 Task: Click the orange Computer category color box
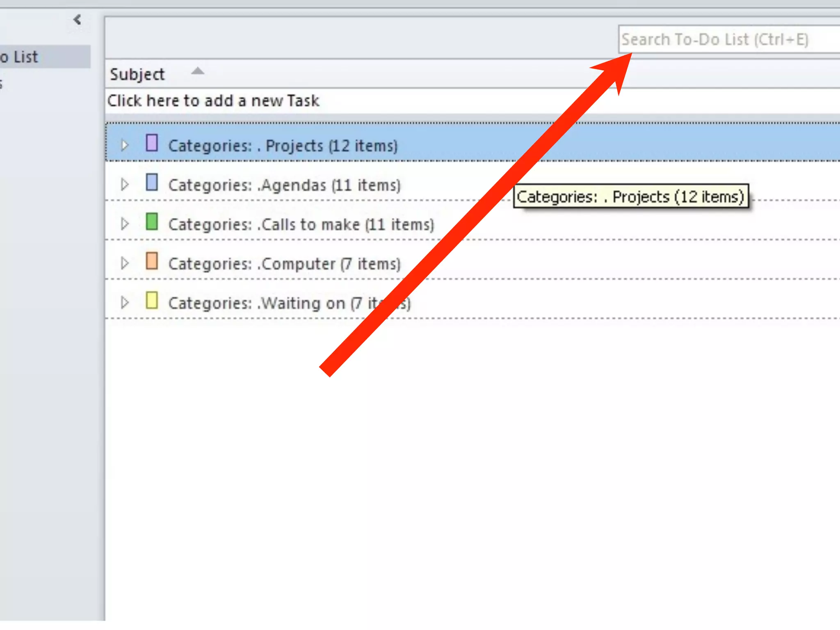152,261
